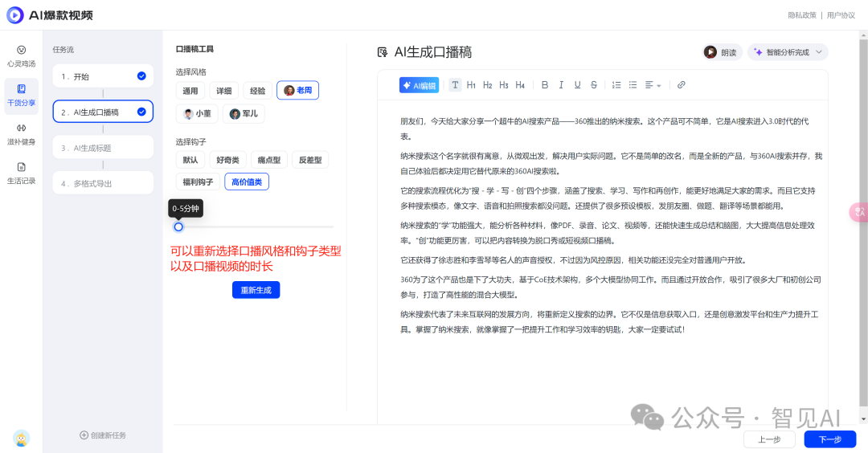
Task: Insert an ordered numbered list
Action: [x=616, y=85]
